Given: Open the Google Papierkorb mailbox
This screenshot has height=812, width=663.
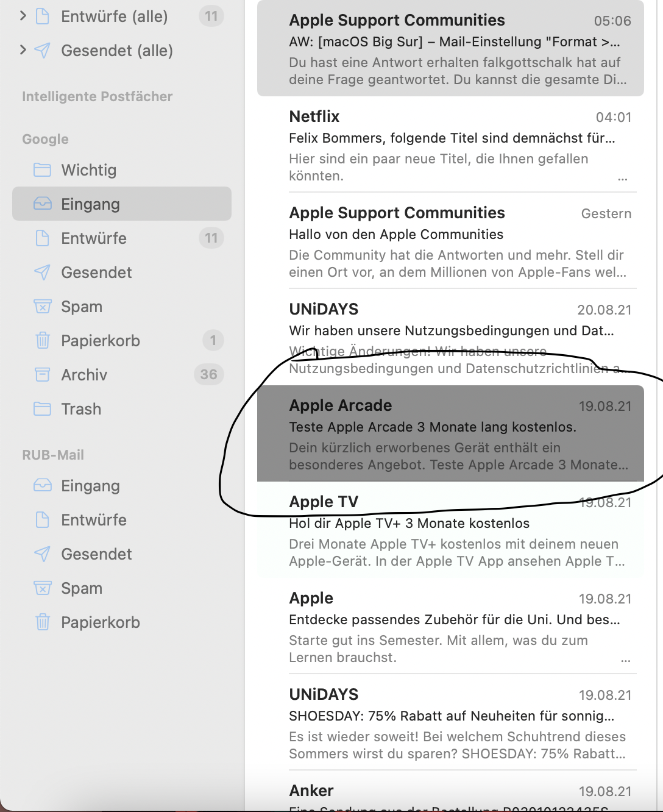Looking at the screenshot, I should point(122,341).
